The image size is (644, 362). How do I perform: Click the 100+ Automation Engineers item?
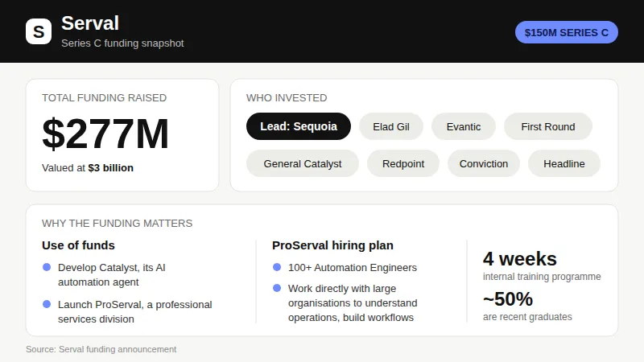point(353,268)
